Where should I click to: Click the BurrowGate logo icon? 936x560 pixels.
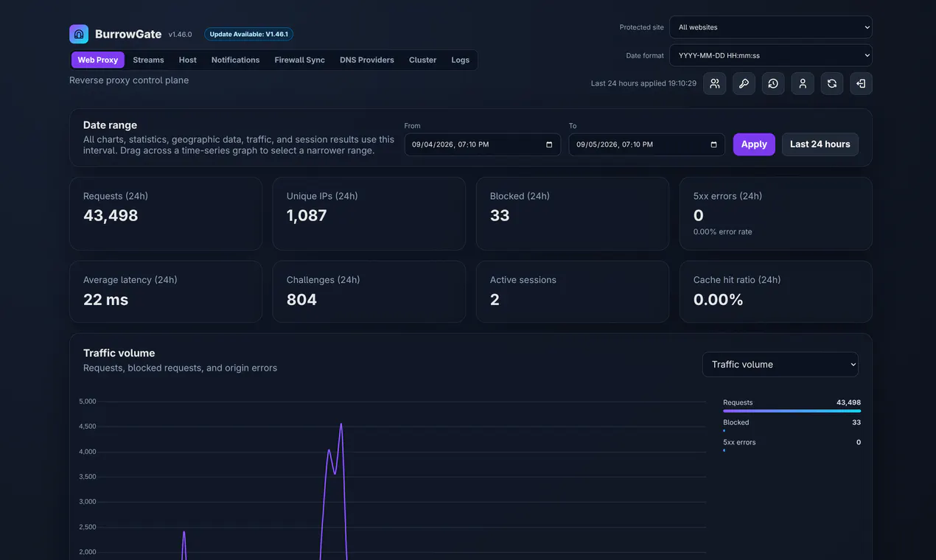[x=79, y=34]
